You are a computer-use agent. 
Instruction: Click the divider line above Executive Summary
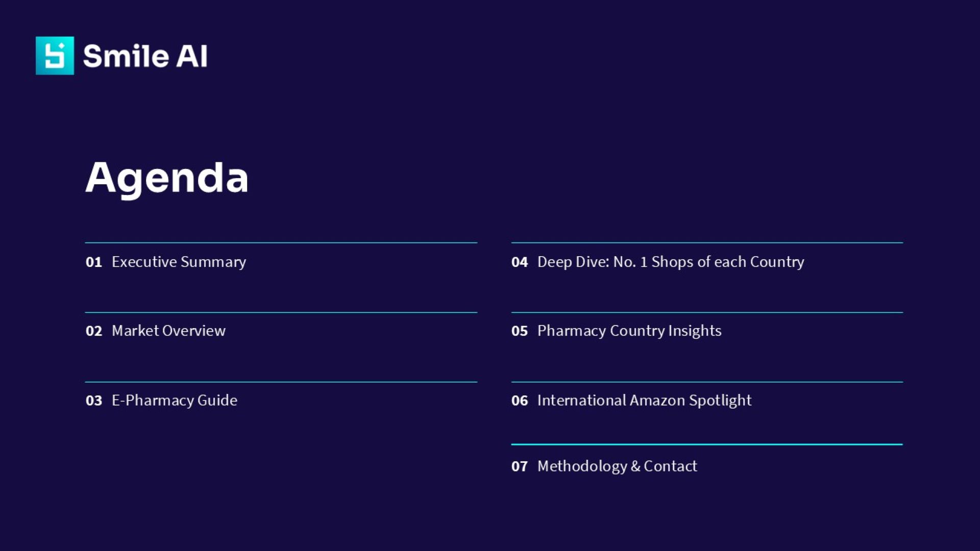click(x=281, y=243)
